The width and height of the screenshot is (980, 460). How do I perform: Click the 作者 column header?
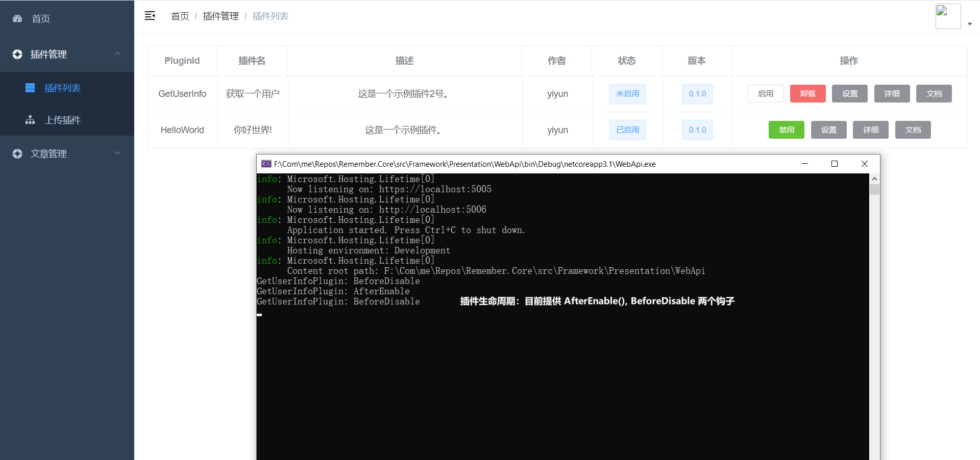tap(557, 61)
